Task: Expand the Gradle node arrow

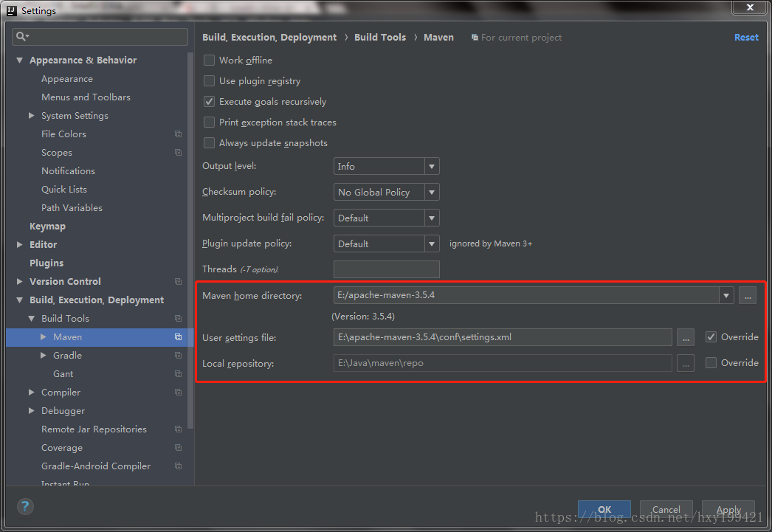Action: [x=44, y=356]
